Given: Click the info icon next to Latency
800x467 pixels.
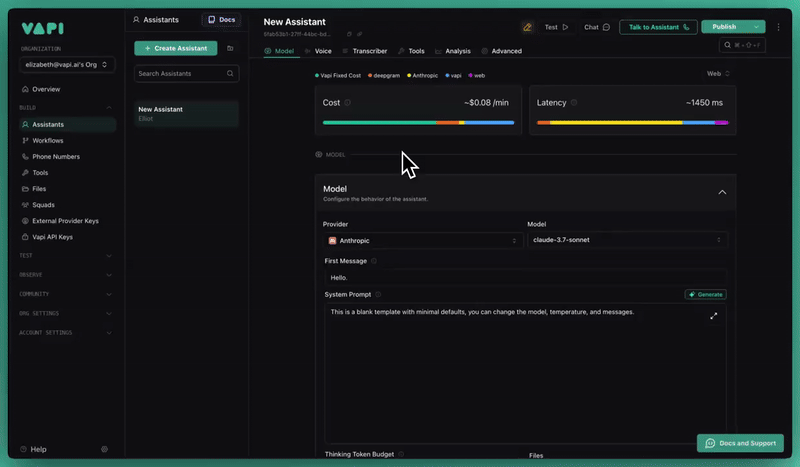Looking at the screenshot, I should (x=574, y=103).
